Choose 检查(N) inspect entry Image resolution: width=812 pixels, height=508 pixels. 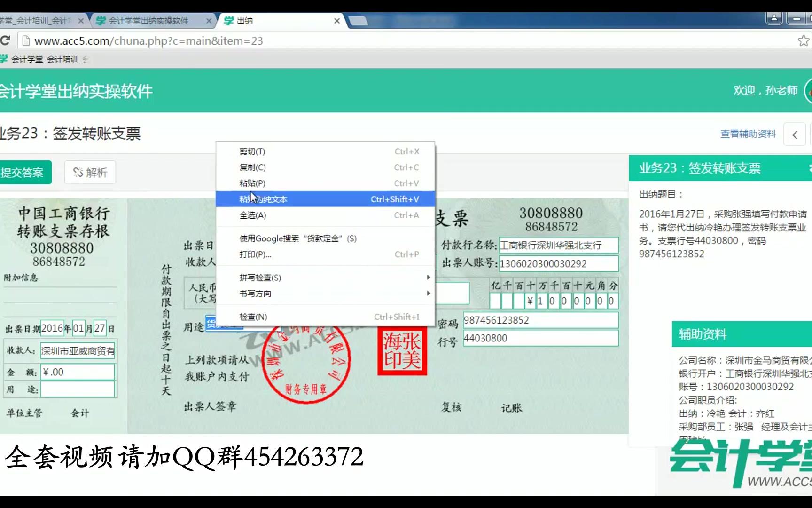tap(325, 317)
